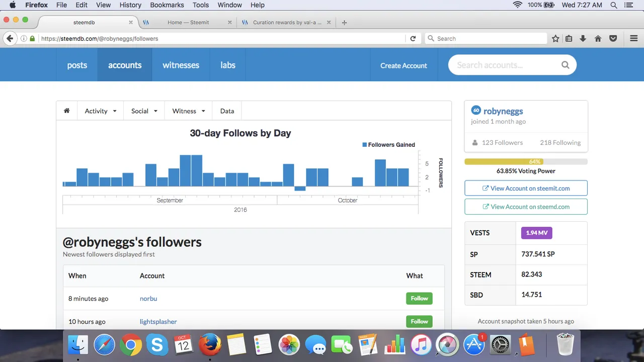Open the witnesses section

[181, 65]
